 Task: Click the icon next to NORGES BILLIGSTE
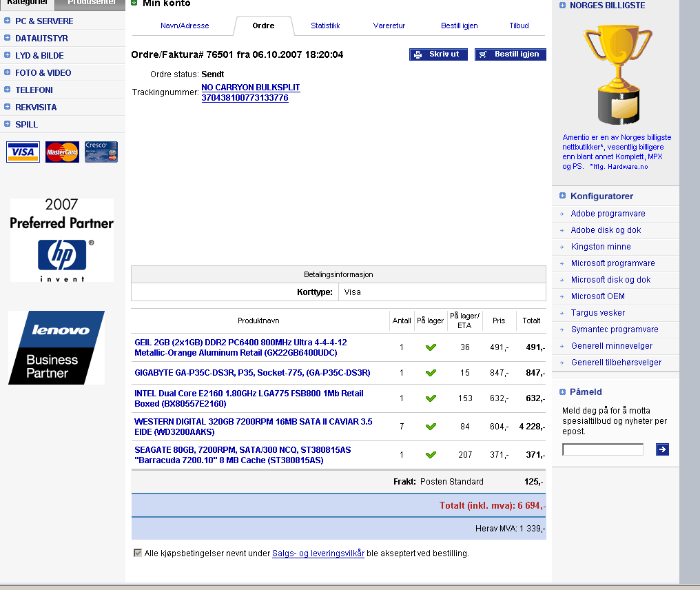[x=562, y=6]
